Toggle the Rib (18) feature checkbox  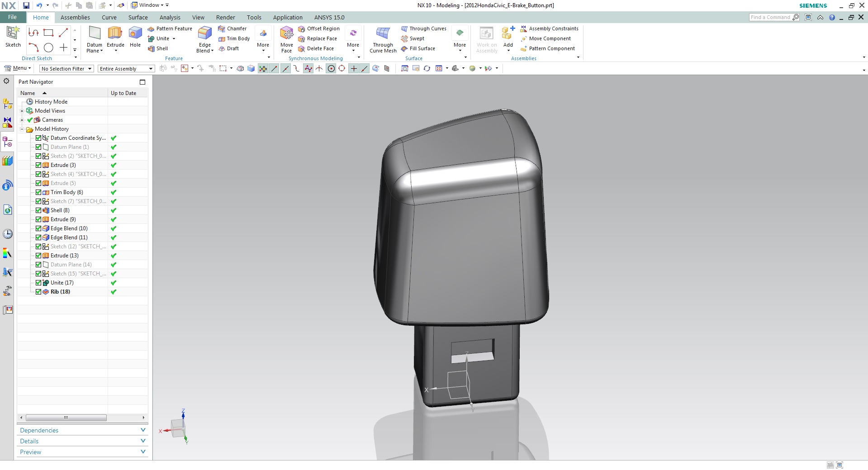(x=38, y=292)
